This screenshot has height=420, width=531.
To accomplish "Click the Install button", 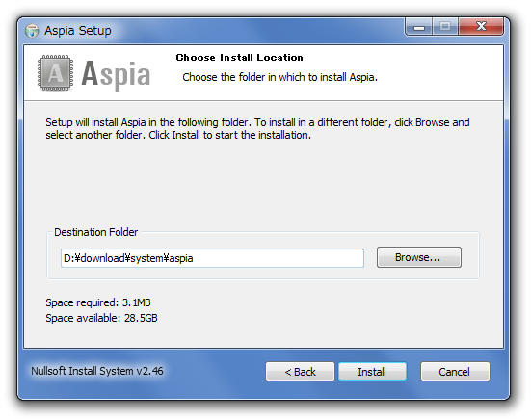I will pyautogui.click(x=372, y=372).
